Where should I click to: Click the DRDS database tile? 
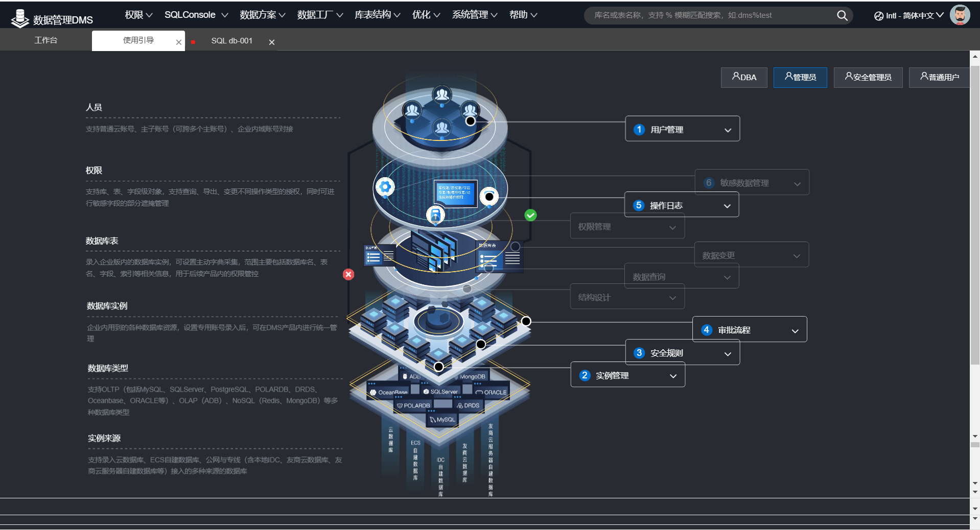pos(469,405)
